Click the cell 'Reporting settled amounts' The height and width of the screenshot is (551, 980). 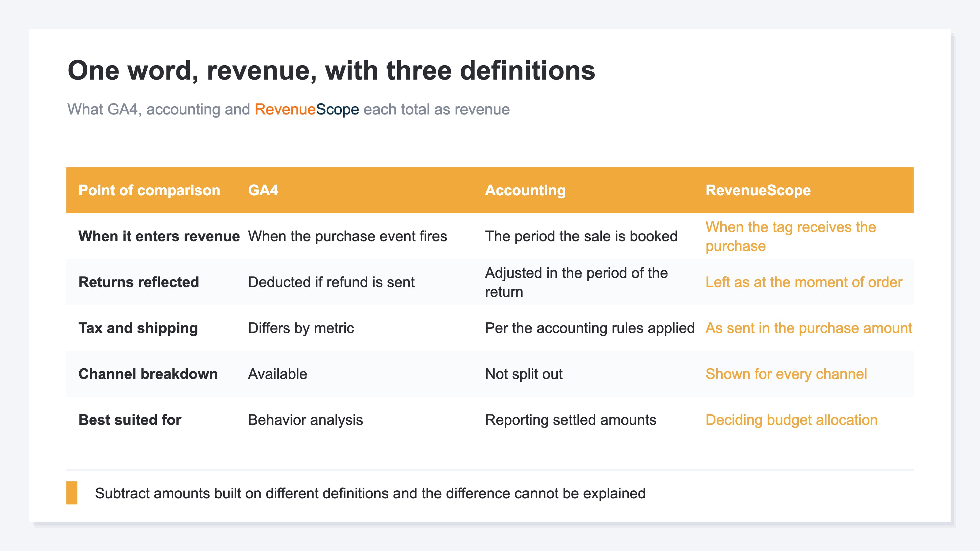pos(570,420)
